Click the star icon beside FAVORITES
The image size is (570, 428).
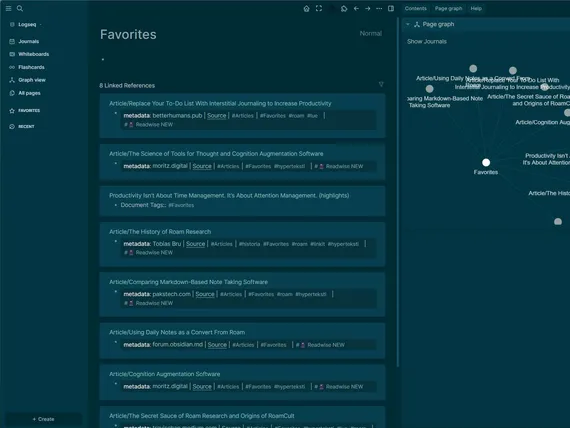(x=12, y=111)
